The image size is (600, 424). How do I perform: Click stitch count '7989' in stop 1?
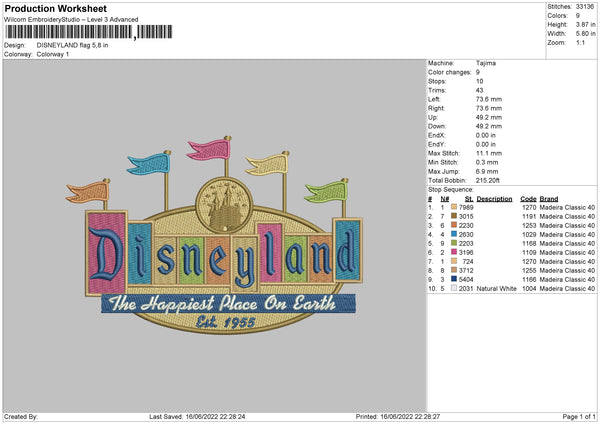[466, 207]
